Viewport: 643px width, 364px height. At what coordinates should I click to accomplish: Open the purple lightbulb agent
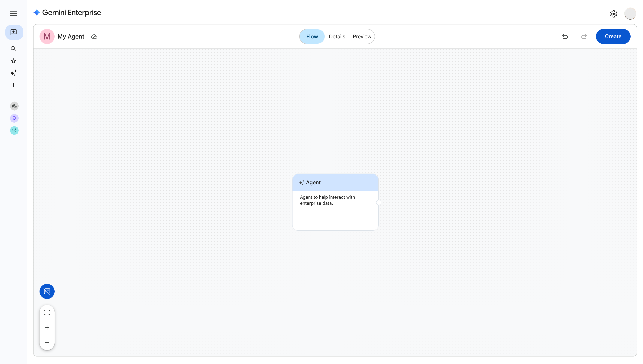click(x=14, y=118)
